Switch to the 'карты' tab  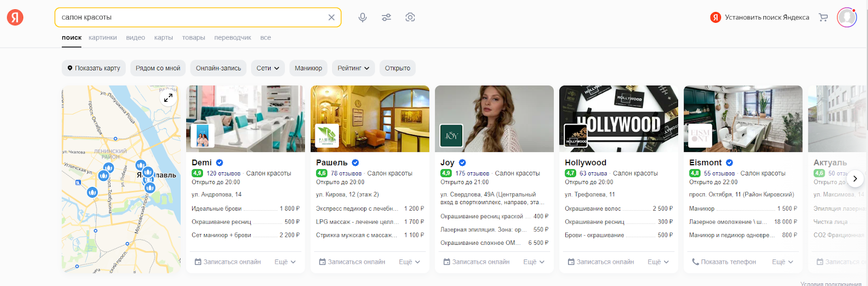(x=163, y=38)
